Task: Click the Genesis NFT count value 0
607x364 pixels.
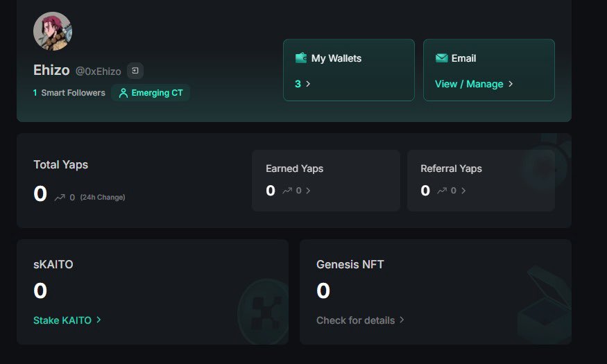Action: (323, 291)
